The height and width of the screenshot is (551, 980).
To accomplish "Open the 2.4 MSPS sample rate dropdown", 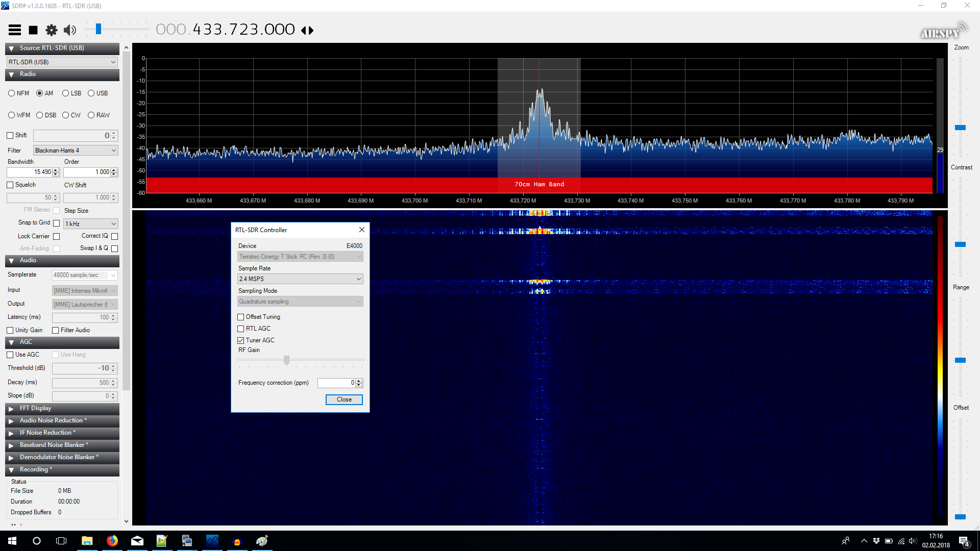I will (300, 279).
